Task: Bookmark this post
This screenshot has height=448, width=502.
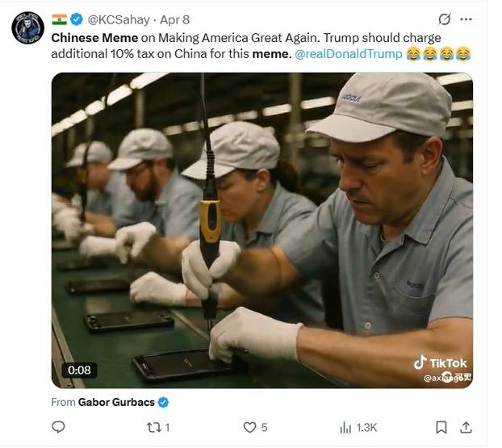Action: (x=441, y=428)
